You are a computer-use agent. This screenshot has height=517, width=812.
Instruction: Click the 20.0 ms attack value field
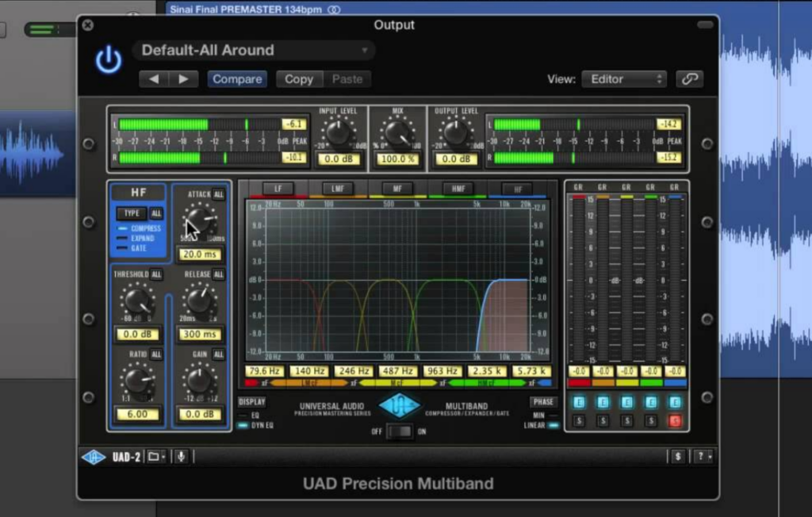[200, 255]
